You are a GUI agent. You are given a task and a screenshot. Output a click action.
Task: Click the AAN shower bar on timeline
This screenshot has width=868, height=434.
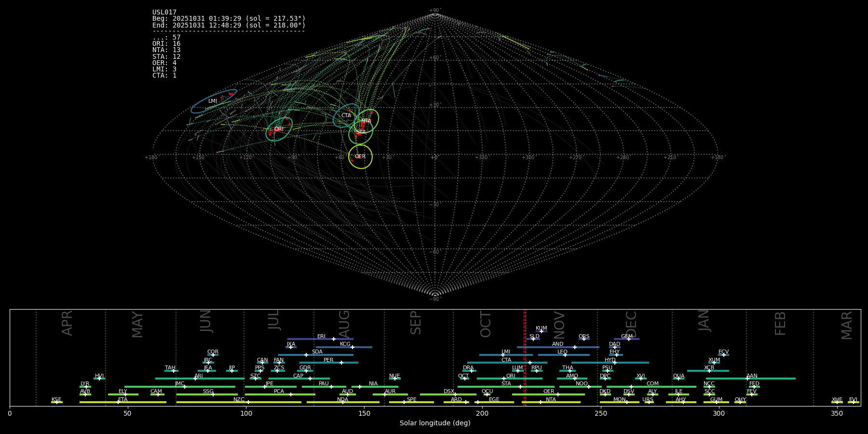(x=751, y=379)
